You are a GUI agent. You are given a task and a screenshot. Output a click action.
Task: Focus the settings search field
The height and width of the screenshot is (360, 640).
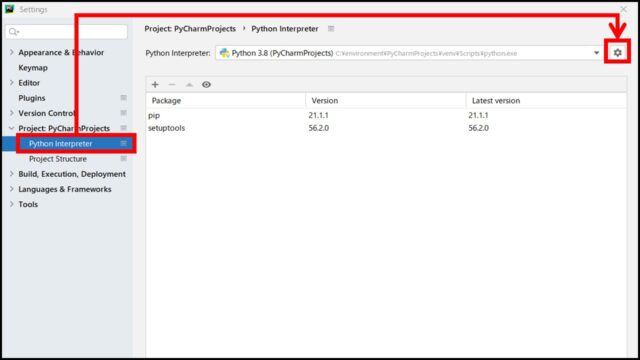click(67, 31)
